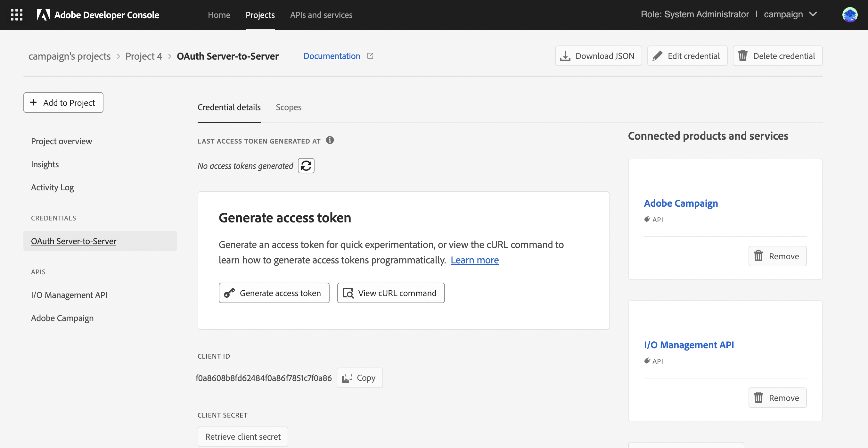Image resolution: width=868 pixels, height=448 pixels.
Task: Open APIs and services menu
Action: (x=321, y=15)
